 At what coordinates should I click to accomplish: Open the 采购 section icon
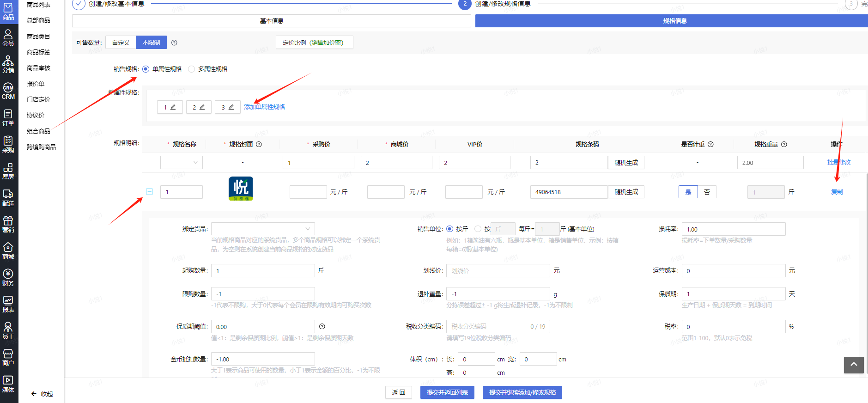pyautogui.click(x=8, y=145)
